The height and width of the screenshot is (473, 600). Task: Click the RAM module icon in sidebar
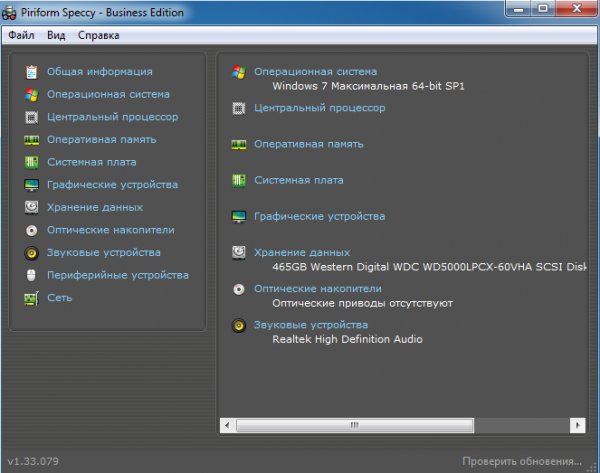pos(31,140)
